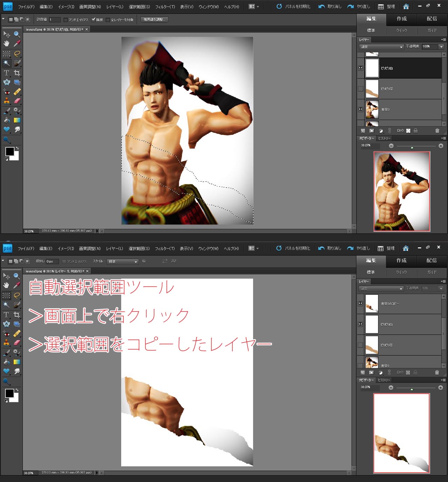Viewport: 448px width, 482px height.
Task: Activate the Lasso tool in the top window
Action: coord(17,54)
